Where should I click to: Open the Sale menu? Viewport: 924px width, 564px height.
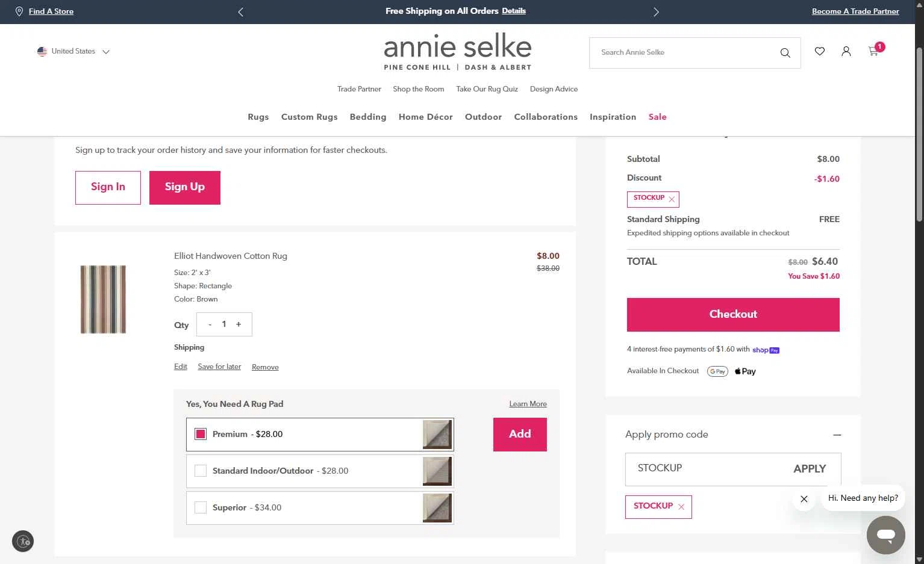[658, 117]
